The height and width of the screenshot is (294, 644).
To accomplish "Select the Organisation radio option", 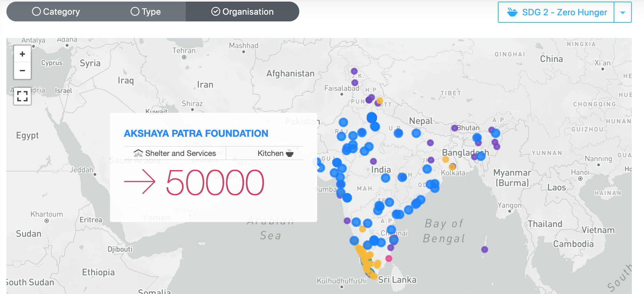I will [x=242, y=12].
